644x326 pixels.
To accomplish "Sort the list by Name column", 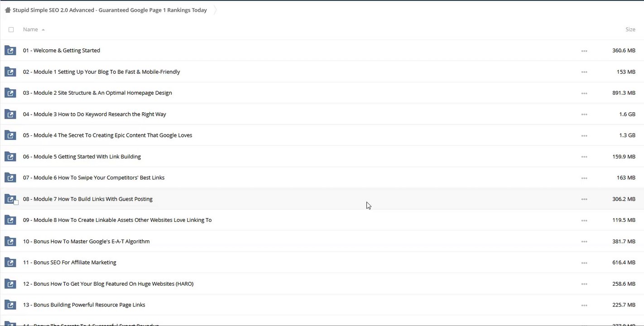I will click(x=30, y=29).
